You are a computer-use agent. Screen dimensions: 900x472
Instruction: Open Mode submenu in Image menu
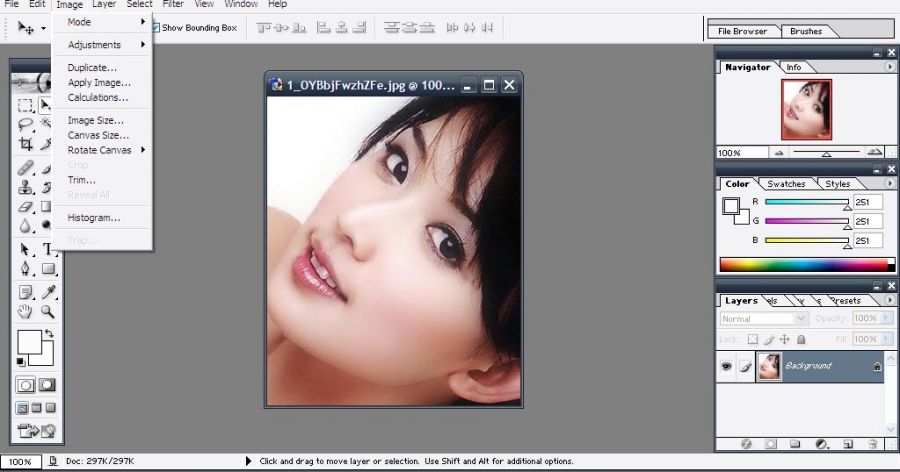click(x=102, y=22)
